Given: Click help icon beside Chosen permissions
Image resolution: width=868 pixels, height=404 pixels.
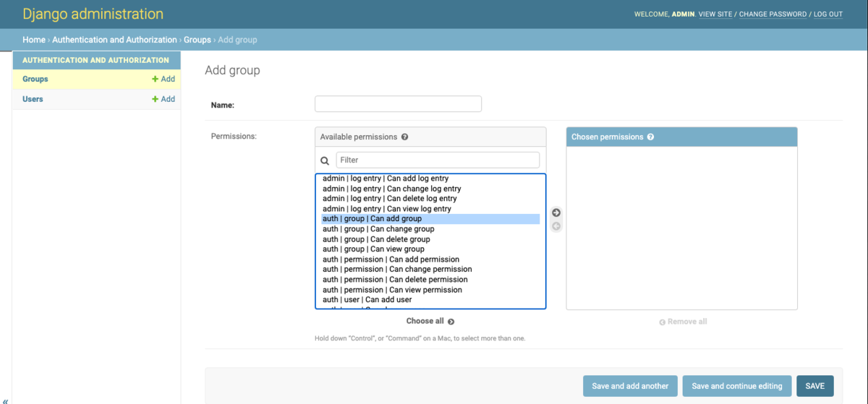Looking at the screenshot, I should tap(650, 137).
